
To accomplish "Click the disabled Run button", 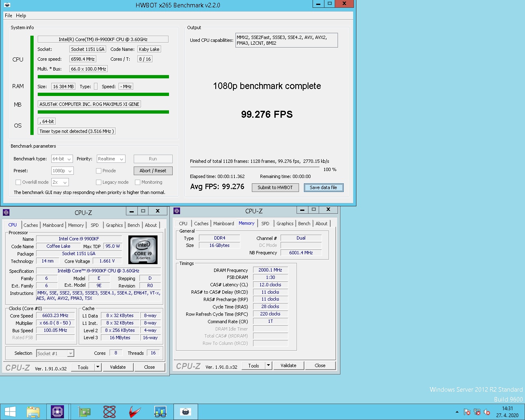I will [153, 159].
